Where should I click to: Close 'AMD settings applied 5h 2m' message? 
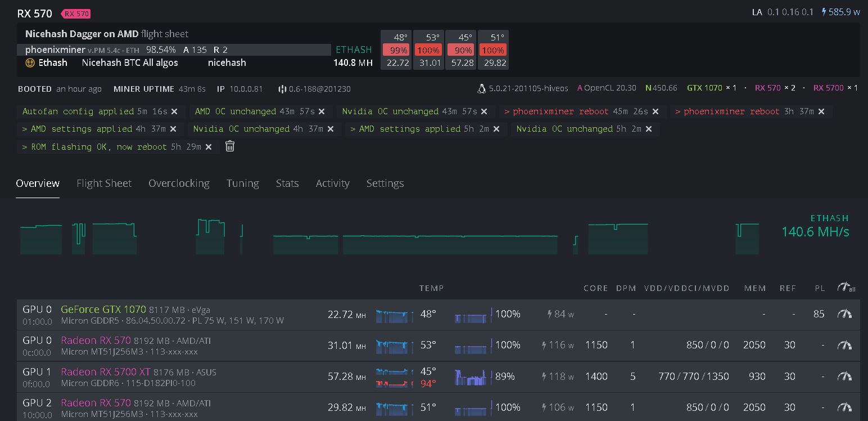[496, 129]
